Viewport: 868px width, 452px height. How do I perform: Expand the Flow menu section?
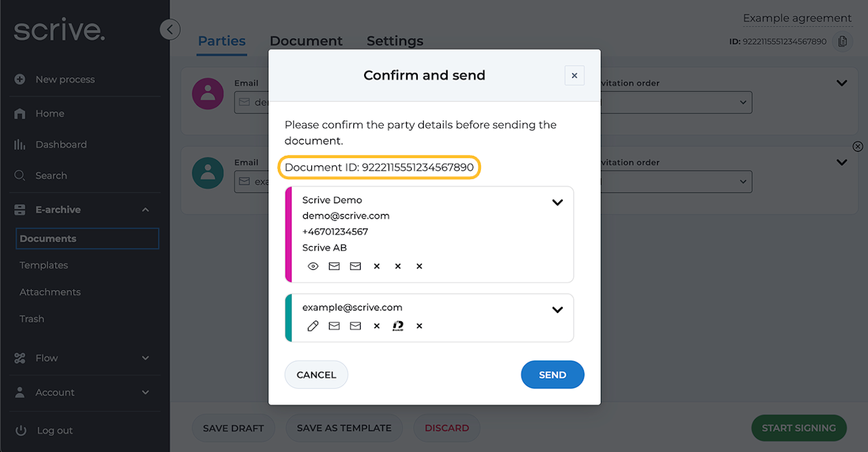pos(145,358)
